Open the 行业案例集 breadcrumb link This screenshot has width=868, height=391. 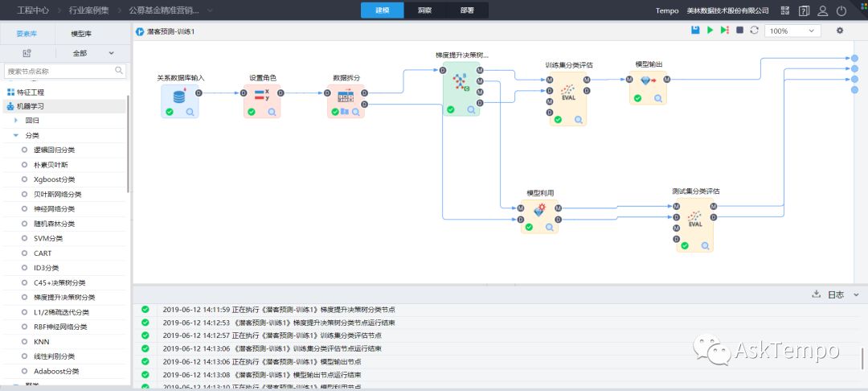pos(88,10)
